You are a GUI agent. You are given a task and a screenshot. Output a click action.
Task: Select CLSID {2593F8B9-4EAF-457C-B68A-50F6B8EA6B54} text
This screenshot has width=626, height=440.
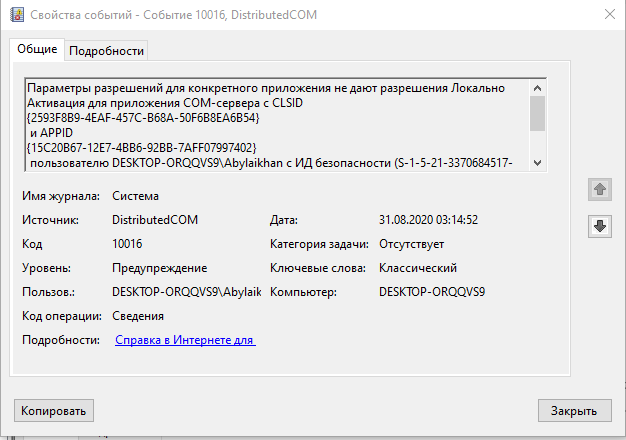point(143,118)
